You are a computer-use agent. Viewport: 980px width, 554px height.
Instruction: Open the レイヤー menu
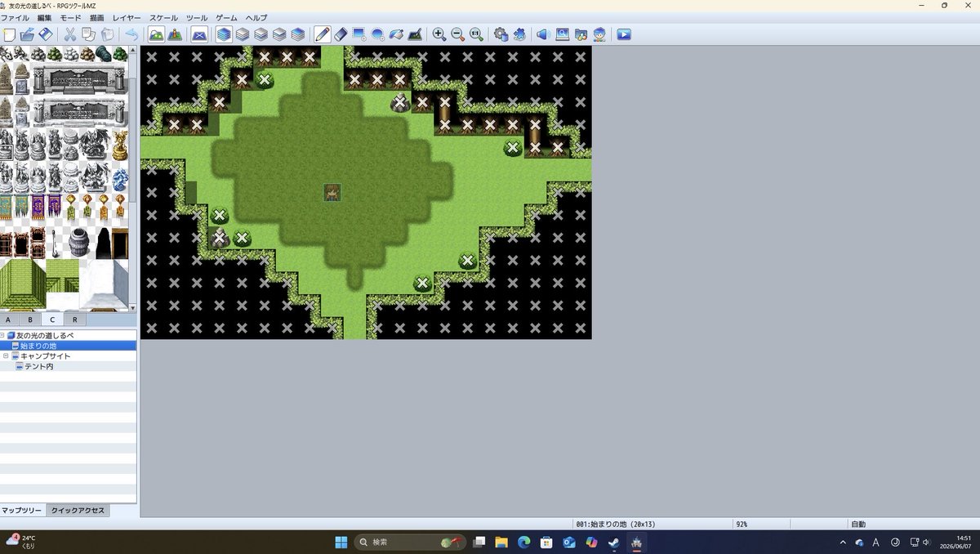click(127, 18)
